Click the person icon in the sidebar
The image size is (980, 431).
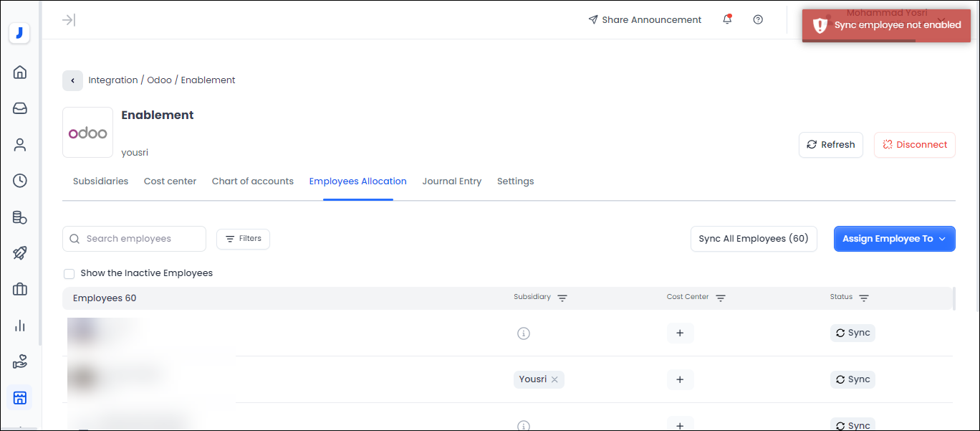(x=20, y=145)
